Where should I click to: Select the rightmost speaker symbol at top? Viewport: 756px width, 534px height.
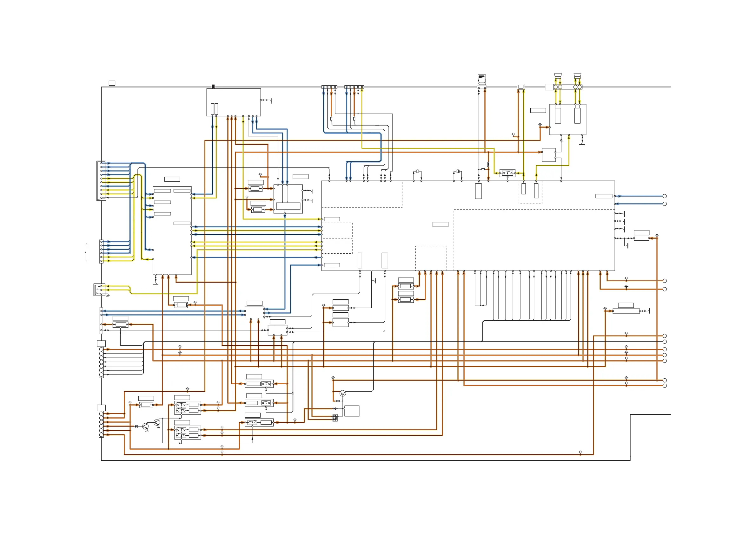tap(577, 76)
